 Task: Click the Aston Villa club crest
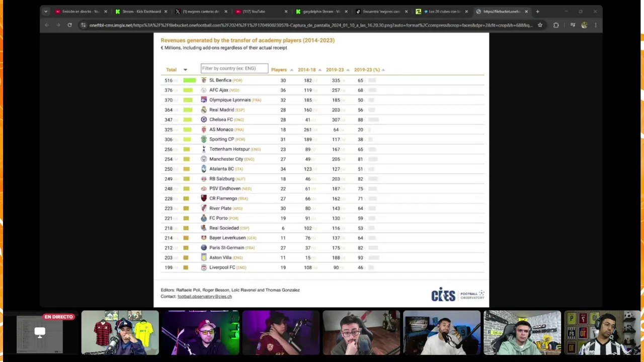204,257
